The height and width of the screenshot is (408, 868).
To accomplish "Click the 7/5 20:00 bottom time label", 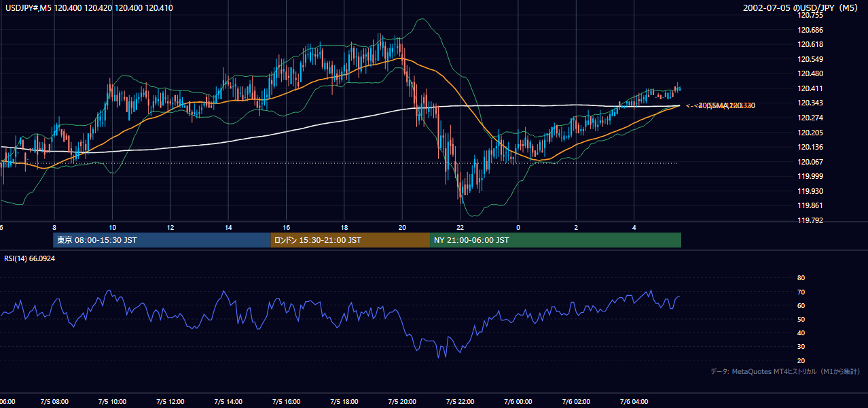I will click(x=402, y=402).
